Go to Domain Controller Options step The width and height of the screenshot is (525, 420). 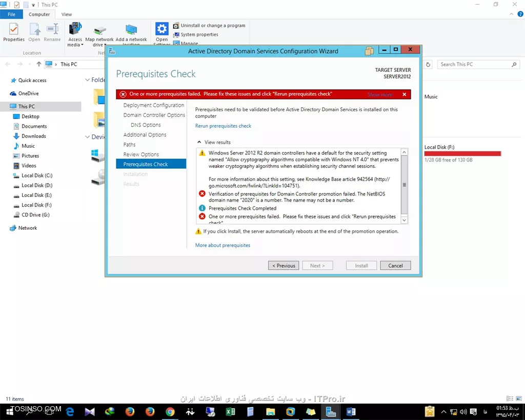(x=154, y=115)
